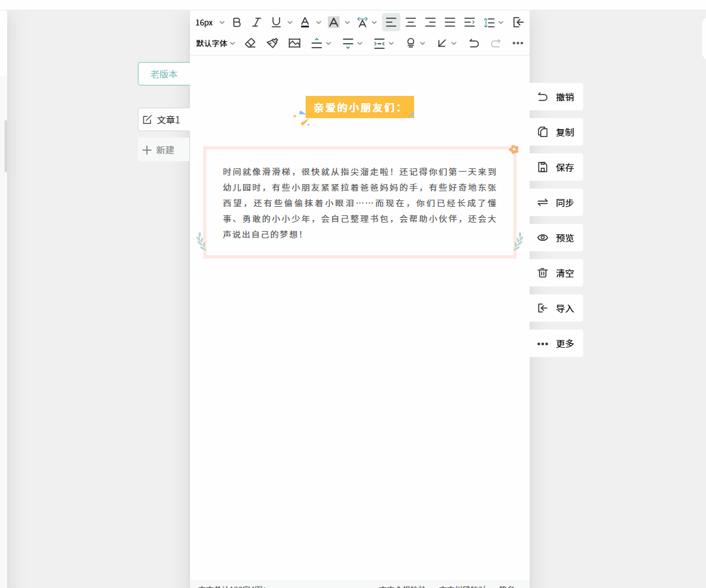Expand the highlight color dropdown arrow
Screen dimensions: 706x588
coord(347,22)
